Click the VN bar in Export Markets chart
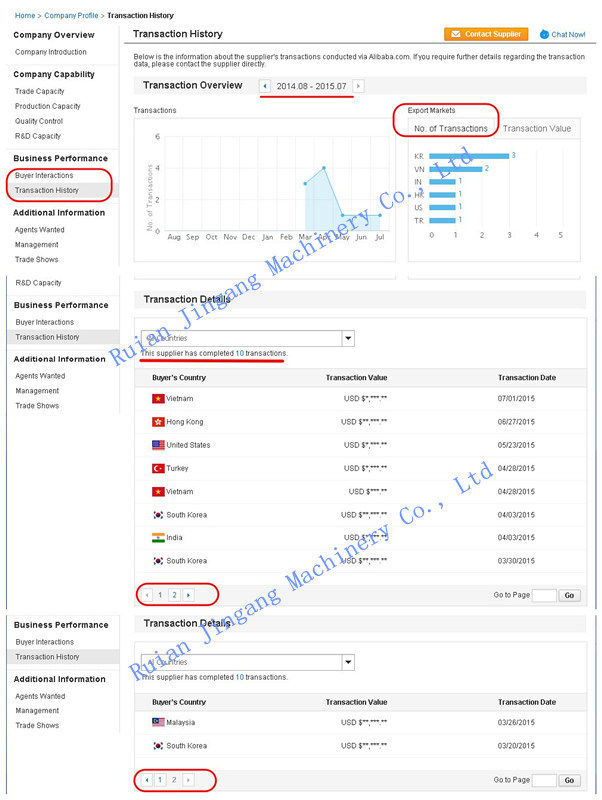The width and height of the screenshot is (602, 800). click(x=456, y=169)
